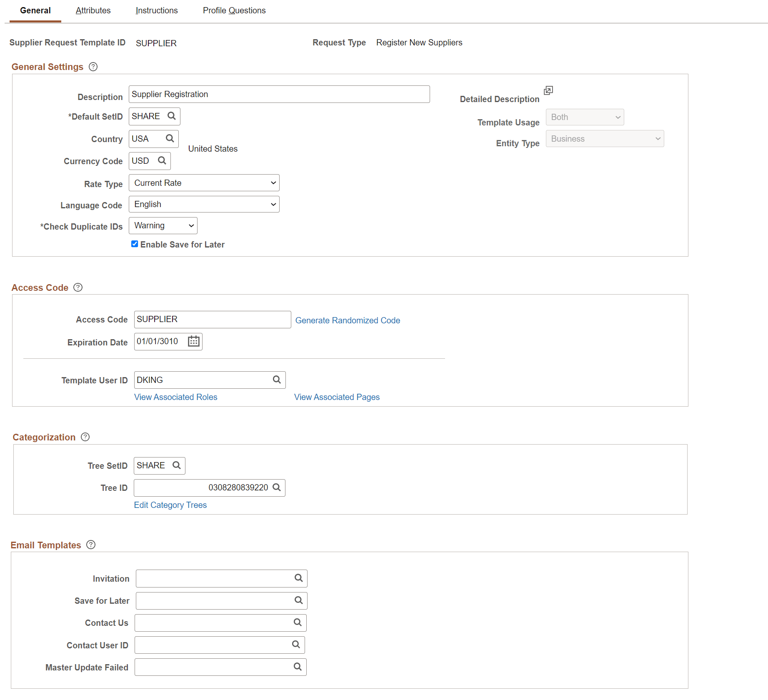
Task: Click inside the Description field
Action: pos(279,94)
